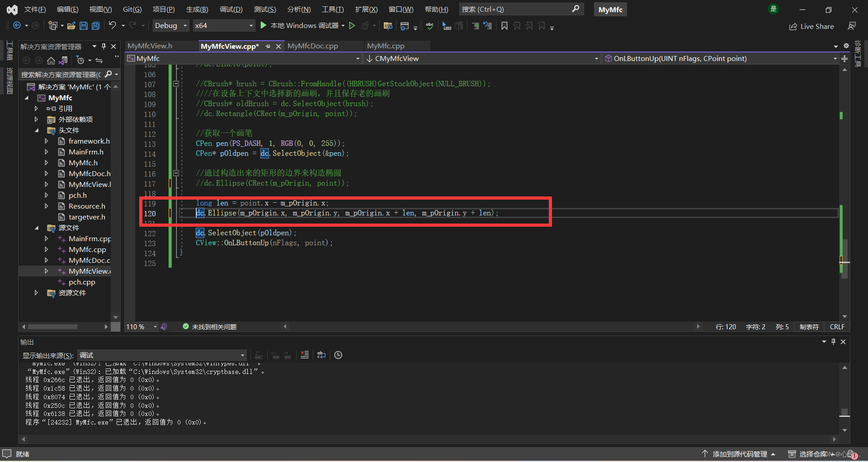868x462 pixels.
Task: Click the CRLF line ending indicator
Action: coord(837,327)
